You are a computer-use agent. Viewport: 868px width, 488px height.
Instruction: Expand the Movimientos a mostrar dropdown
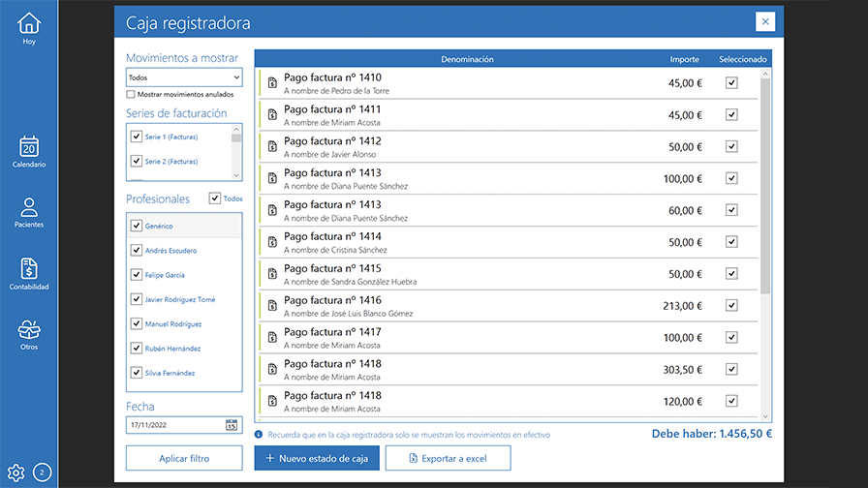184,77
